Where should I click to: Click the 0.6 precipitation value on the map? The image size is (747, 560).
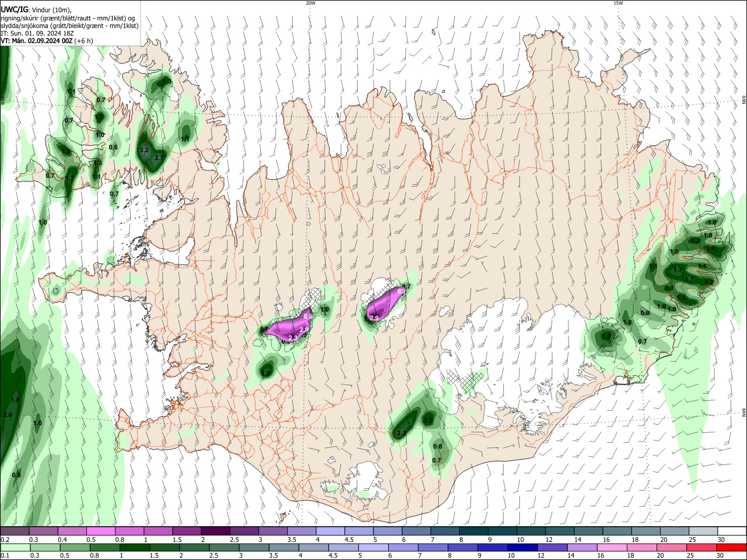(113, 147)
